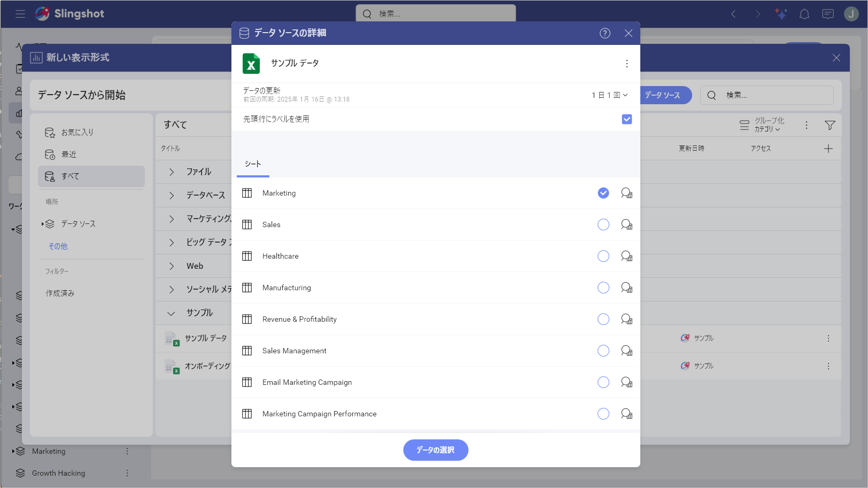Image resolution: width=868 pixels, height=488 pixels.
Task: Preview data of the Marketing sheet
Action: point(627,193)
